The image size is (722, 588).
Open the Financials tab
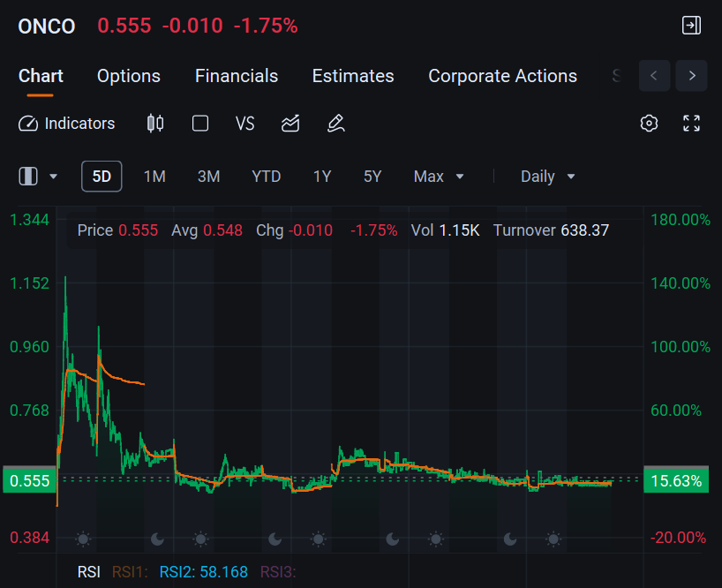[237, 76]
